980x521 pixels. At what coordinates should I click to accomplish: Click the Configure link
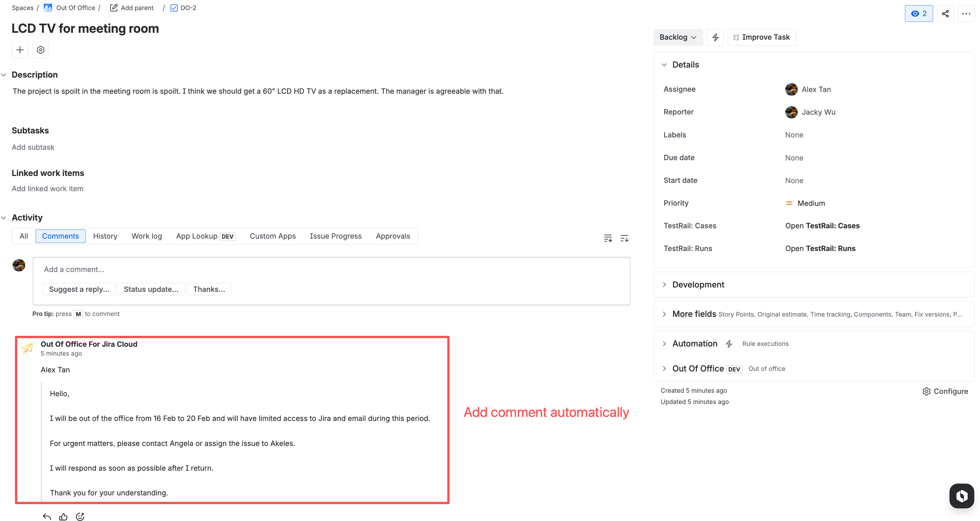(945, 391)
